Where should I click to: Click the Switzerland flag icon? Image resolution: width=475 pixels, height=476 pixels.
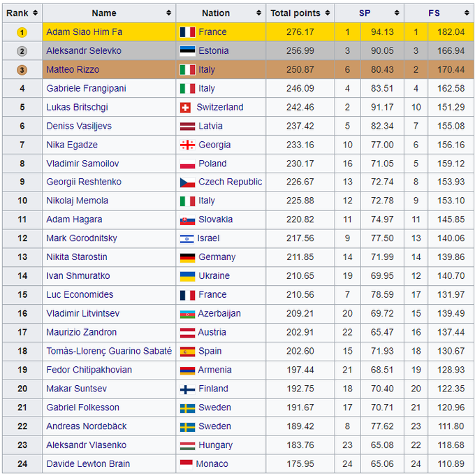[x=185, y=108]
